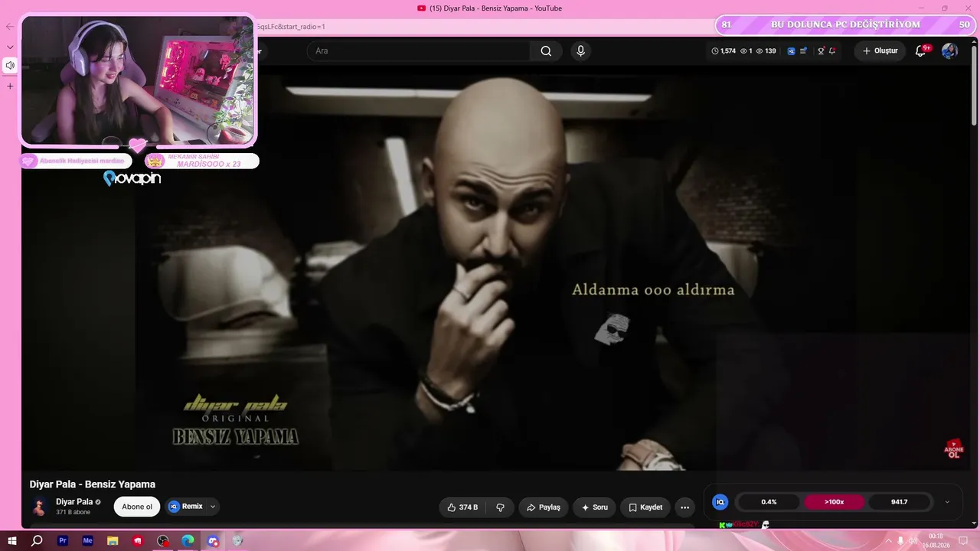Image resolution: width=980 pixels, height=551 pixels.
Task: Expand the Remix dropdown arrow
Action: click(213, 507)
